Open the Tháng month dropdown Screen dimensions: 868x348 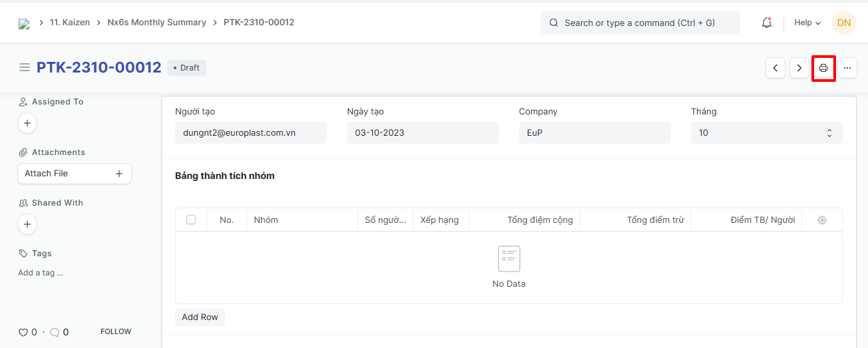tap(766, 132)
